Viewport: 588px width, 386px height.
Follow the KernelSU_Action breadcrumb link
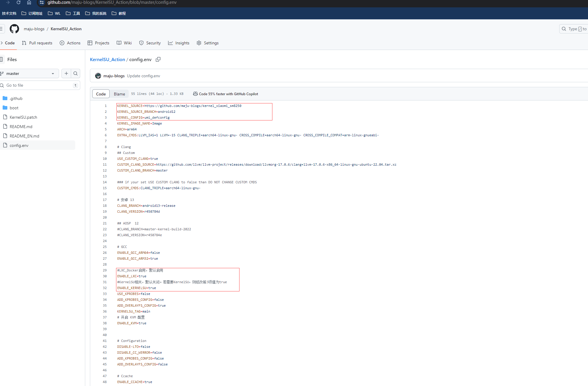point(107,59)
